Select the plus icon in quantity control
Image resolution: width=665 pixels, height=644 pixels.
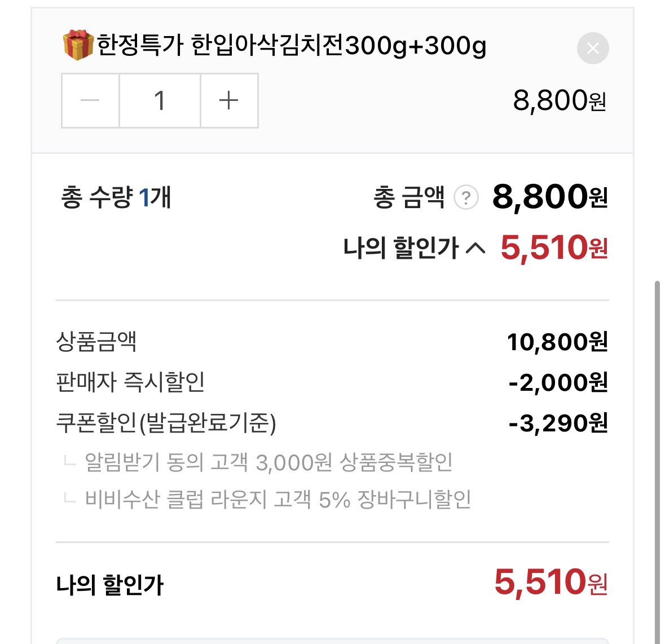coord(228,100)
